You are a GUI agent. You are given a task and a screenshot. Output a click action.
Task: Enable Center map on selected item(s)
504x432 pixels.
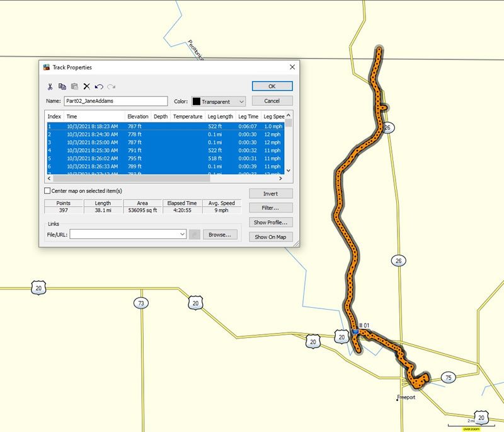(47, 190)
